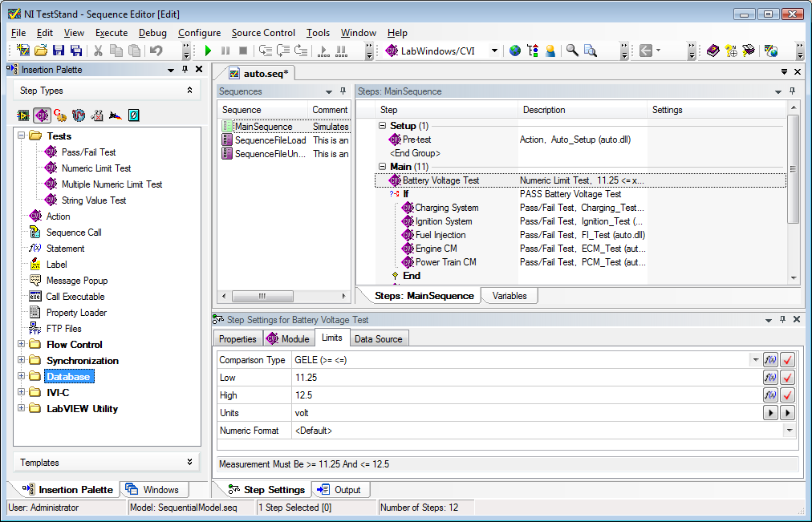812x522 pixels.
Task: Click the Undo toolbar icon
Action: coord(156,51)
